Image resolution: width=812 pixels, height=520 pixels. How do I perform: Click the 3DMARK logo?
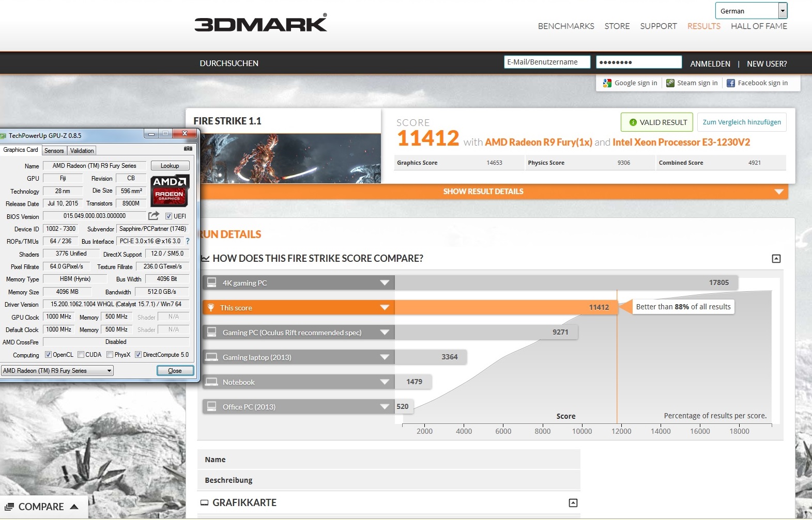(261, 23)
